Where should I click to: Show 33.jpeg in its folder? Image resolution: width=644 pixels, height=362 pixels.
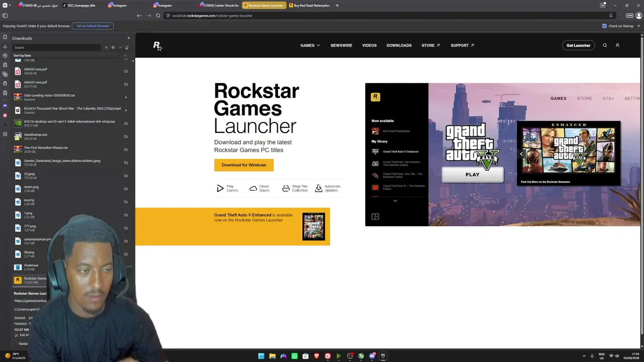tap(126, 175)
